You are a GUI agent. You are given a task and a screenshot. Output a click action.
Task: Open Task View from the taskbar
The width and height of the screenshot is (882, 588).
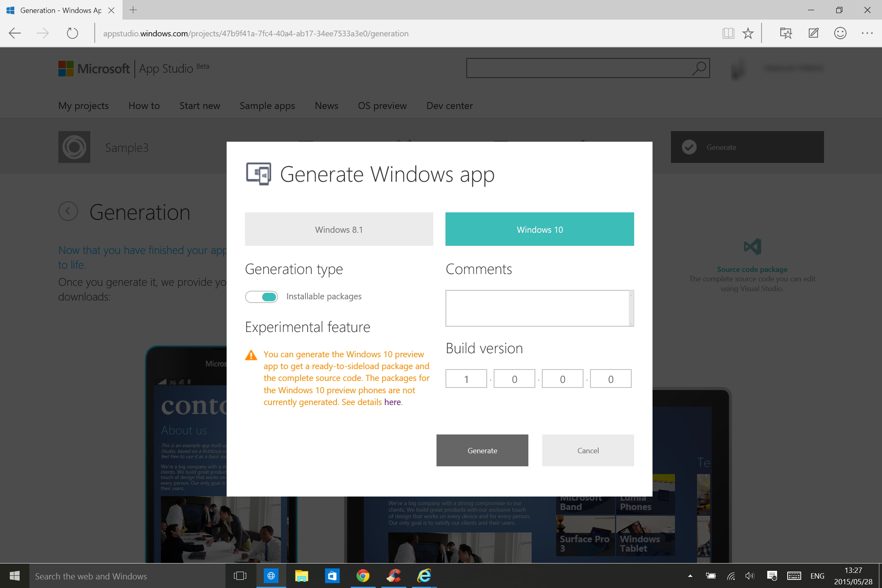point(241,576)
